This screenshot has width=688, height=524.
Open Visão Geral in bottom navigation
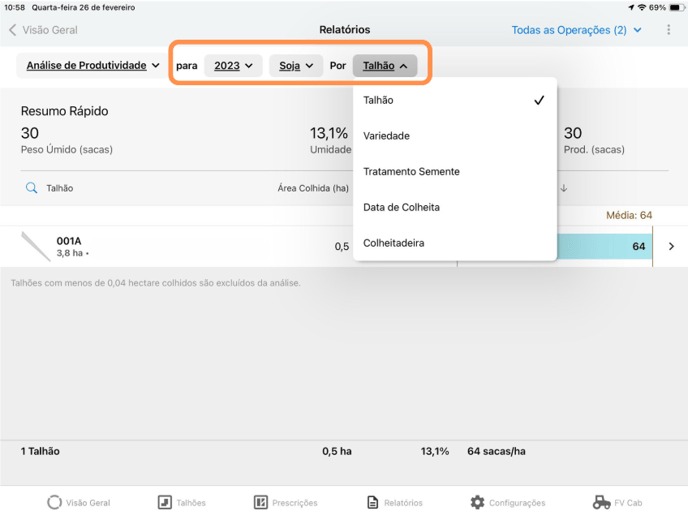(79, 502)
